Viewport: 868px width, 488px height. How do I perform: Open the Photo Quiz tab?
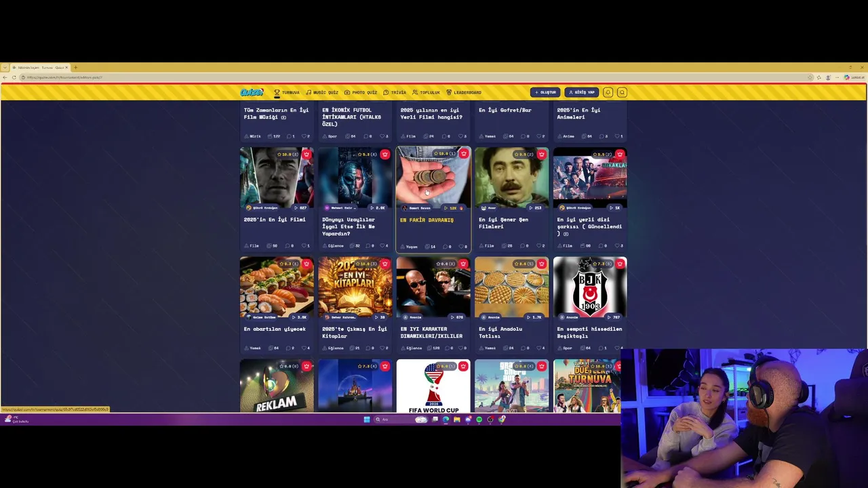361,92
